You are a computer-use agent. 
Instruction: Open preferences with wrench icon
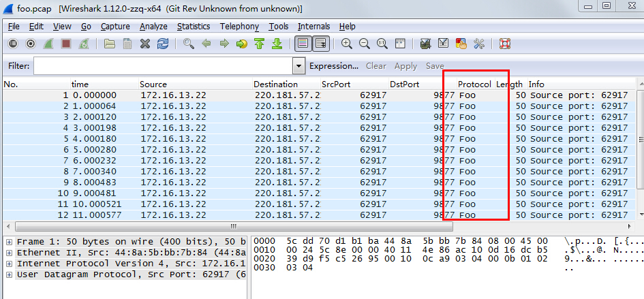479,44
